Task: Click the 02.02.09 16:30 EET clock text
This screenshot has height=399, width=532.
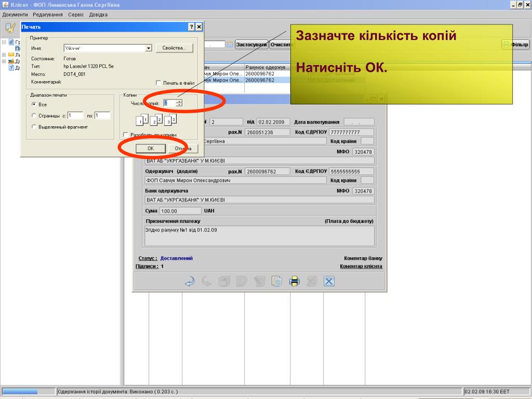Action: [487, 392]
